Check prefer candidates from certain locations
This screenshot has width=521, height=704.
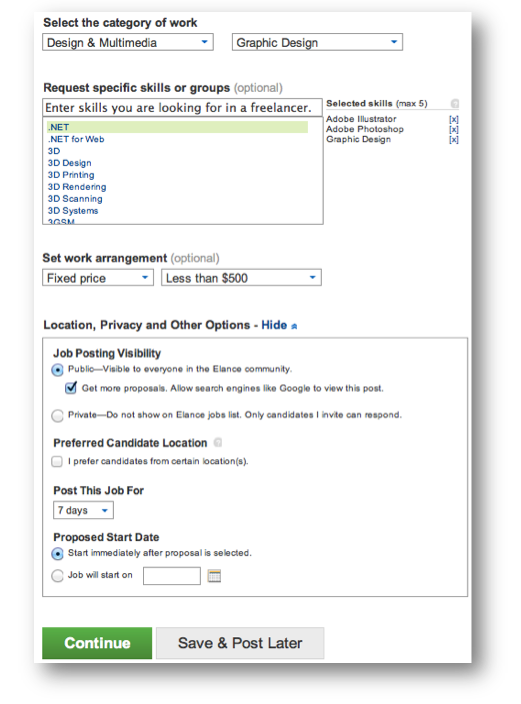(x=57, y=461)
